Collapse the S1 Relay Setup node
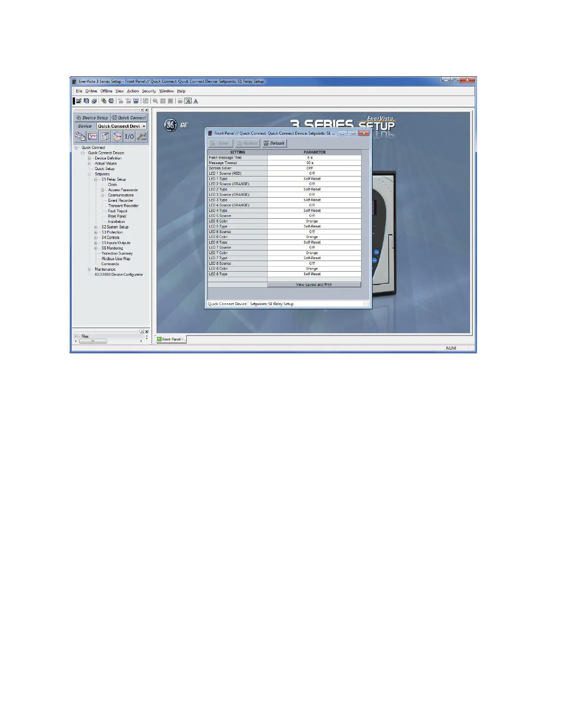This screenshot has height=728, width=563. [x=96, y=179]
